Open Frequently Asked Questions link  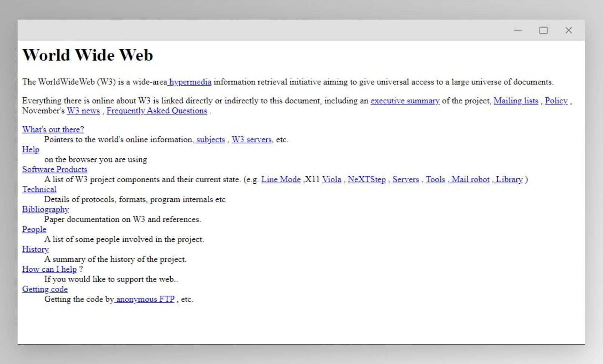pos(156,111)
